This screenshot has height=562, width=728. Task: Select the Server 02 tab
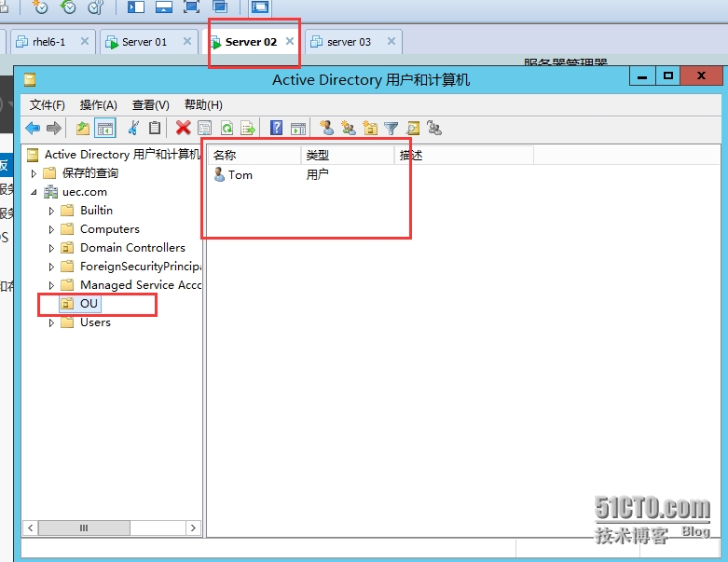coord(251,42)
